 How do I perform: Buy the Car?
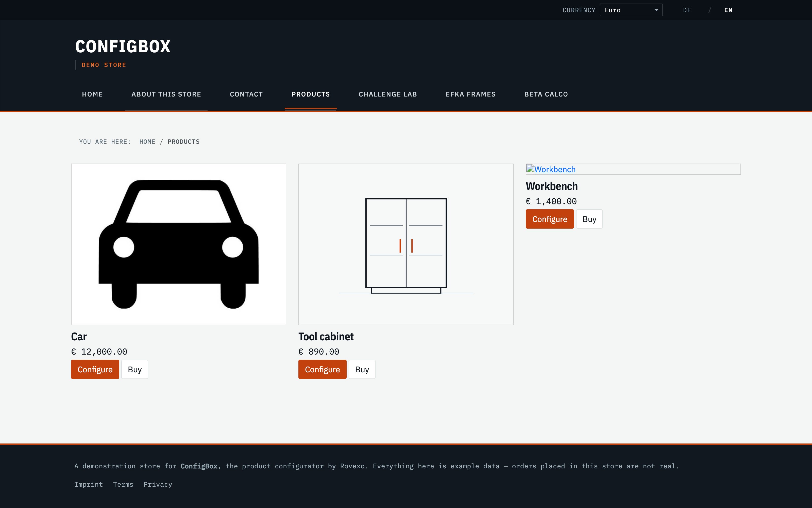point(134,369)
